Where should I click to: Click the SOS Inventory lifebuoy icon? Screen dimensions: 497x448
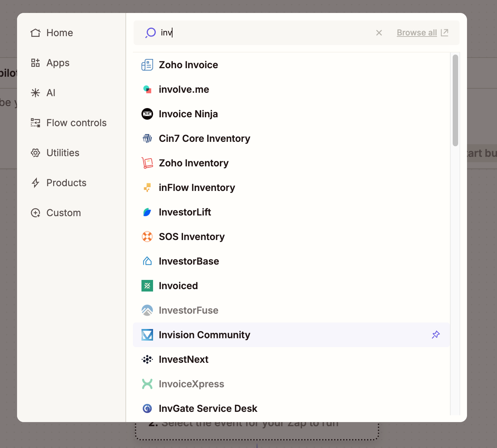(147, 237)
